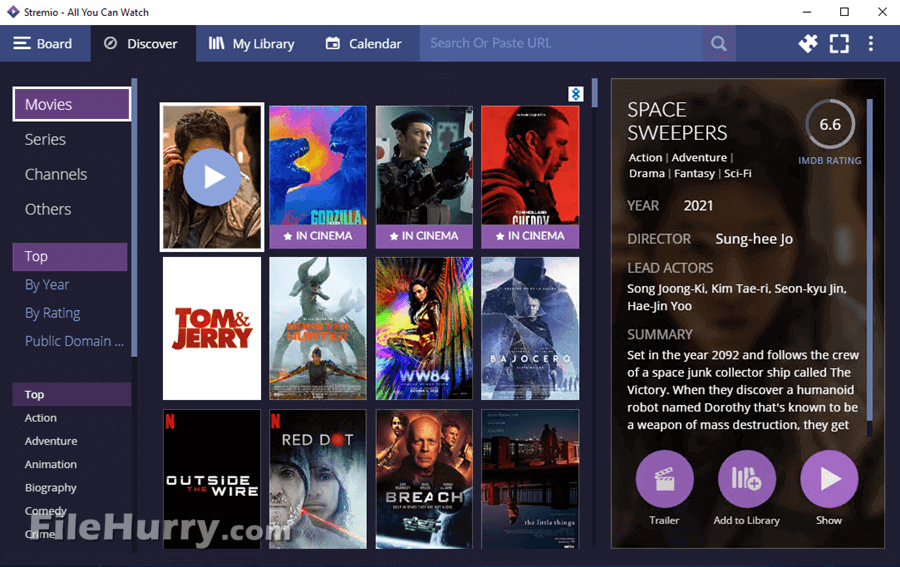Select the Others category

[x=48, y=209]
